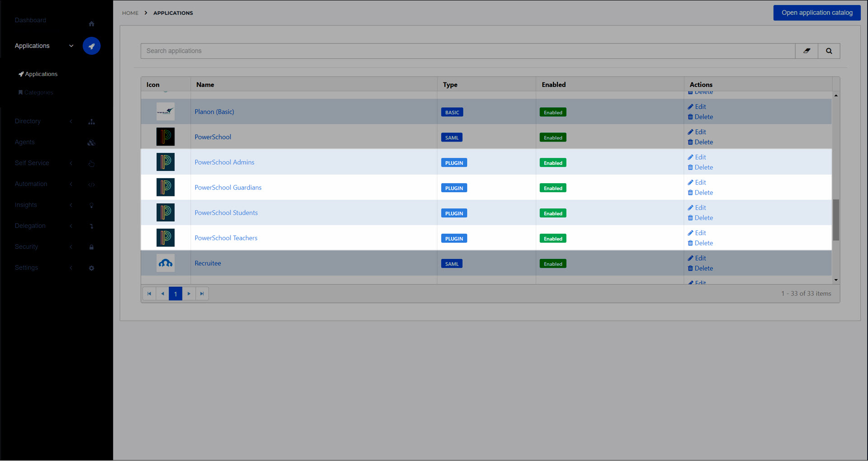
Task: Click the Self Service hand icon
Action: tap(91, 163)
